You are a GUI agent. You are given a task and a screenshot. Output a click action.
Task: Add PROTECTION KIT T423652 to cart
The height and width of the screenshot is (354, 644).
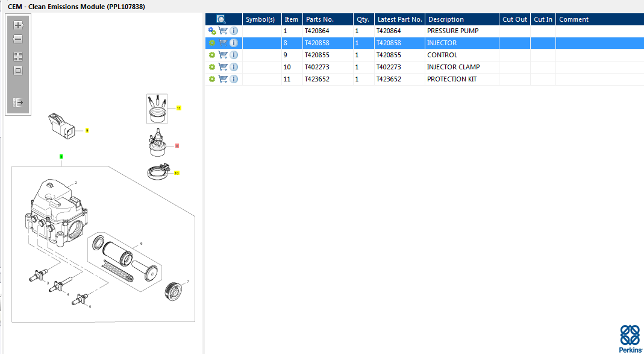tap(223, 78)
